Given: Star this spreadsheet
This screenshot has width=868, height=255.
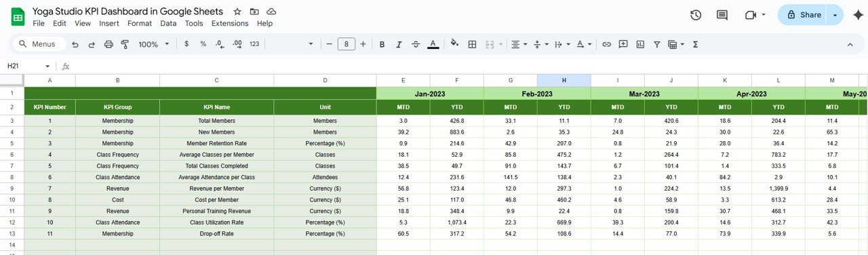Looking at the screenshot, I should click(237, 12).
